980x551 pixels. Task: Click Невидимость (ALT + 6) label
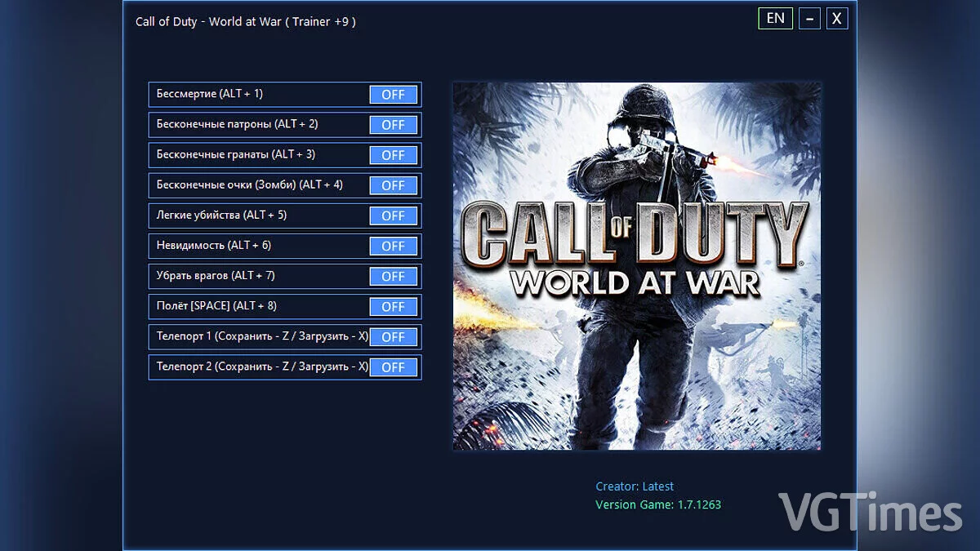point(214,245)
